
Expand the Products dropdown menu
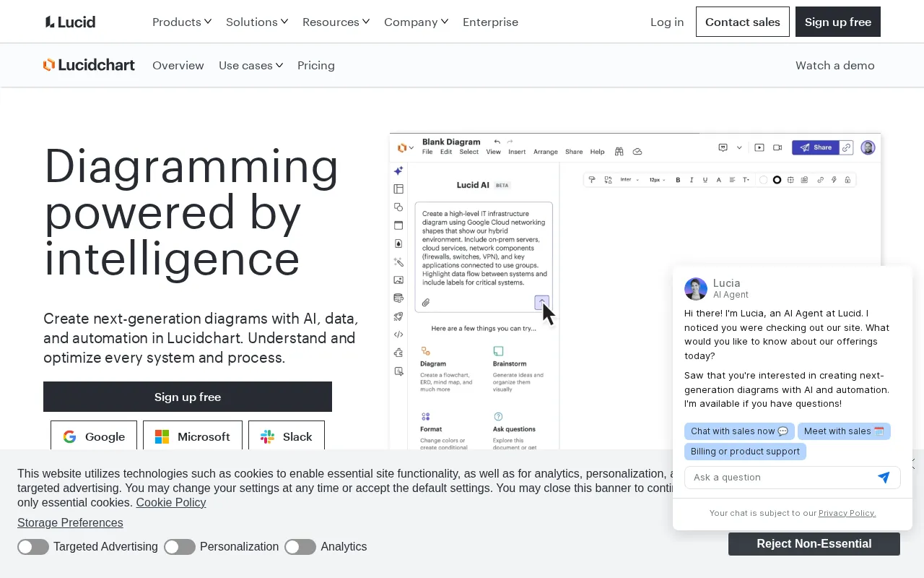182,22
